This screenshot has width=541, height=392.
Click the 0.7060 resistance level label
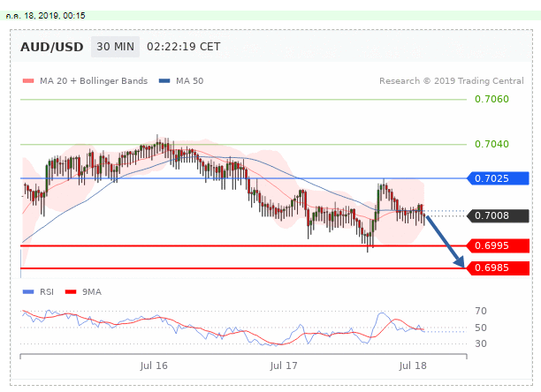(491, 99)
